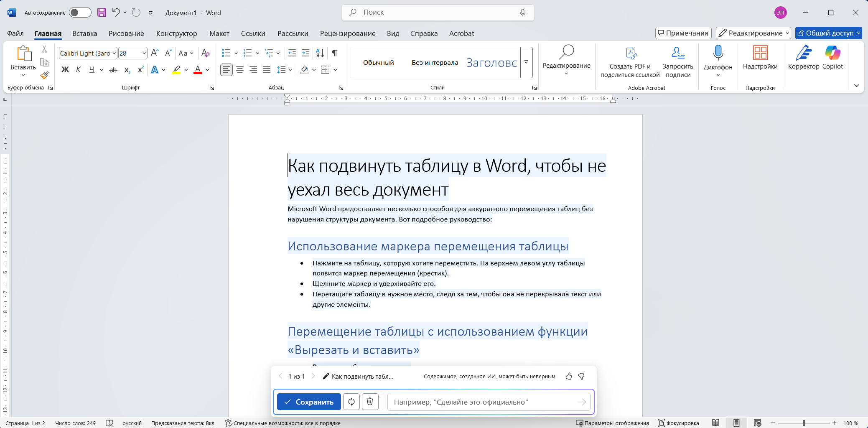The width and height of the screenshot is (868, 428).
Task: Open the Файл menu
Action: pyautogui.click(x=15, y=33)
